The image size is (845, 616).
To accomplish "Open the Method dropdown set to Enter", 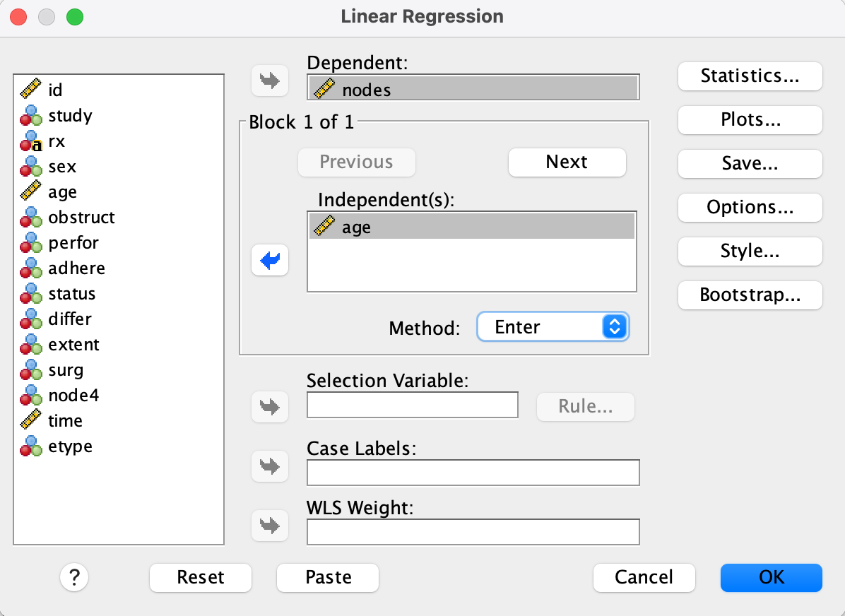I will (552, 327).
